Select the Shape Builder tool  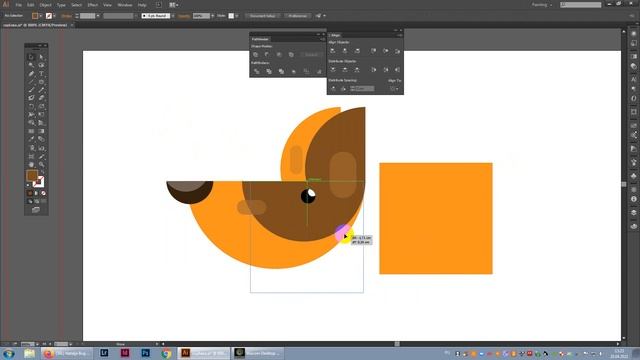coord(31,123)
